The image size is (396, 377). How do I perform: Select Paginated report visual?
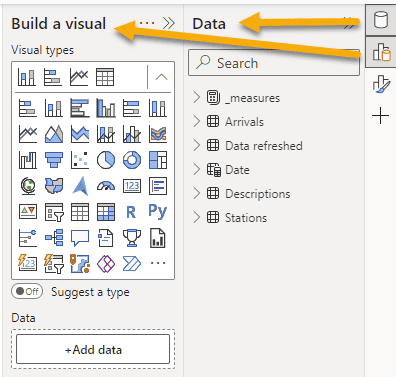pos(158,238)
